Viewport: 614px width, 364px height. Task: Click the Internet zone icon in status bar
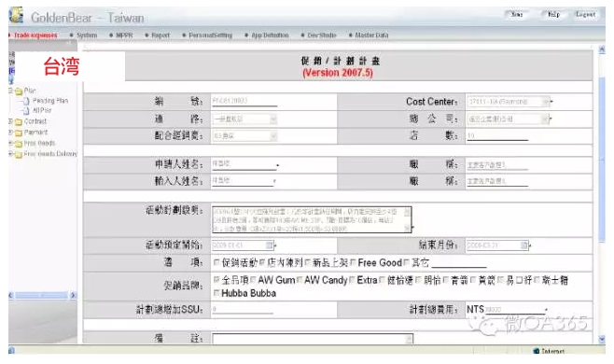click(537, 351)
